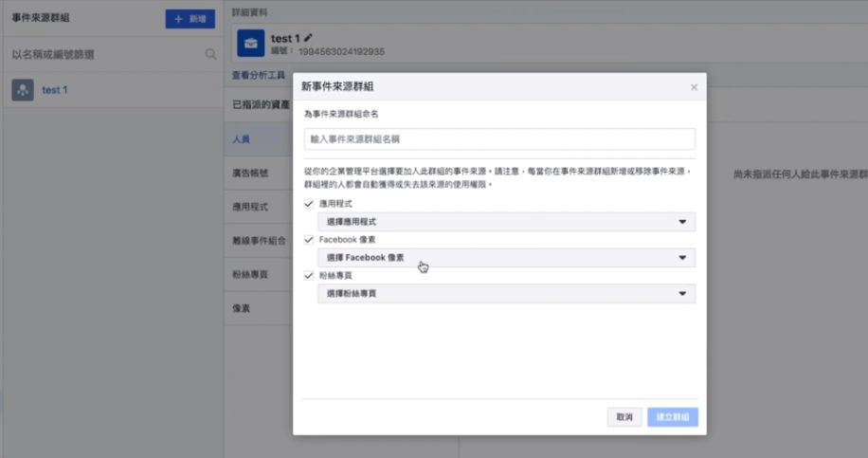Select the 人員 tab in assets list
The height and width of the screenshot is (458, 868).
pyautogui.click(x=243, y=139)
